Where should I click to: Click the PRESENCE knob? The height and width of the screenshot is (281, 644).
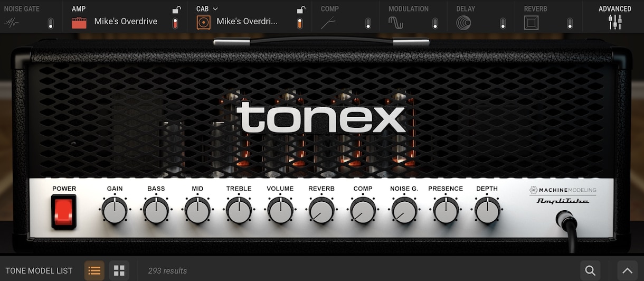click(446, 210)
